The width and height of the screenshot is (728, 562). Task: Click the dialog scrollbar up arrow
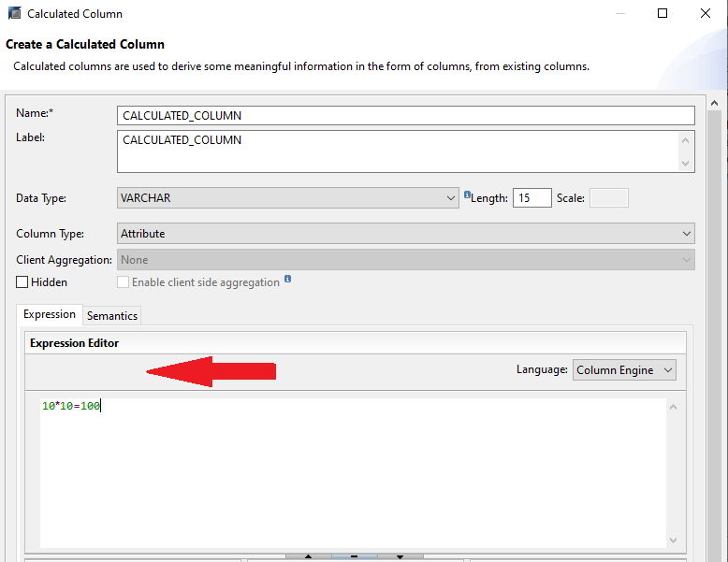click(714, 103)
